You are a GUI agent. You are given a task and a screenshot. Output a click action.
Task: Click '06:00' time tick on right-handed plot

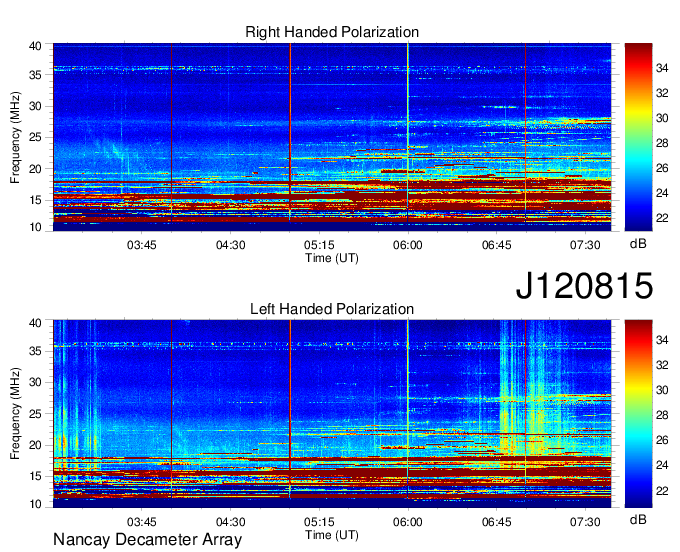[408, 245]
